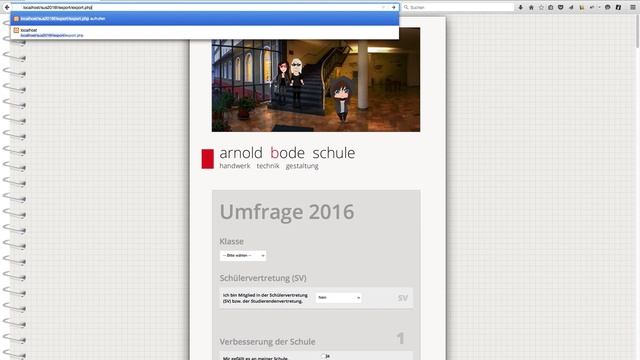Click the 'Schülervertretung (SV)' section label

coord(263,278)
